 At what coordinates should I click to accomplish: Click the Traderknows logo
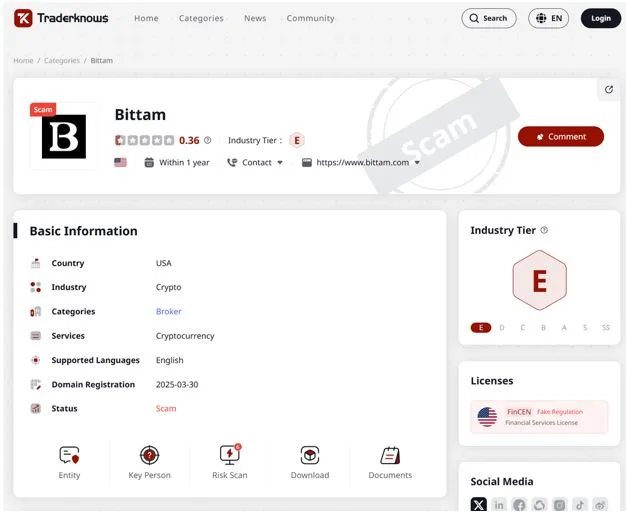coord(61,18)
